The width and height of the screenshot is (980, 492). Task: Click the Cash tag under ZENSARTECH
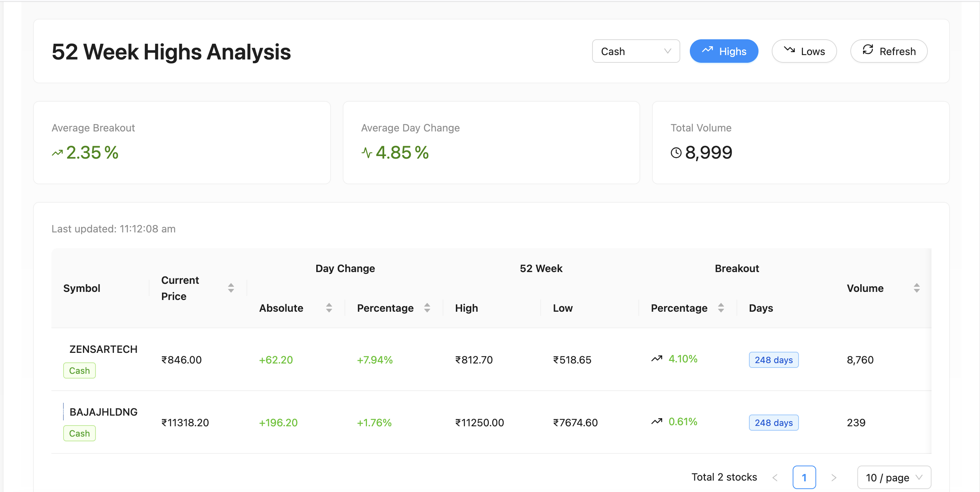click(79, 370)
